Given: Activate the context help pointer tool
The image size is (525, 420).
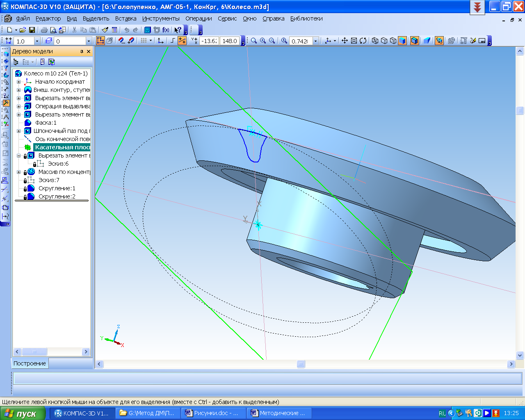Looking at the screenshot, I should point(178,30).
